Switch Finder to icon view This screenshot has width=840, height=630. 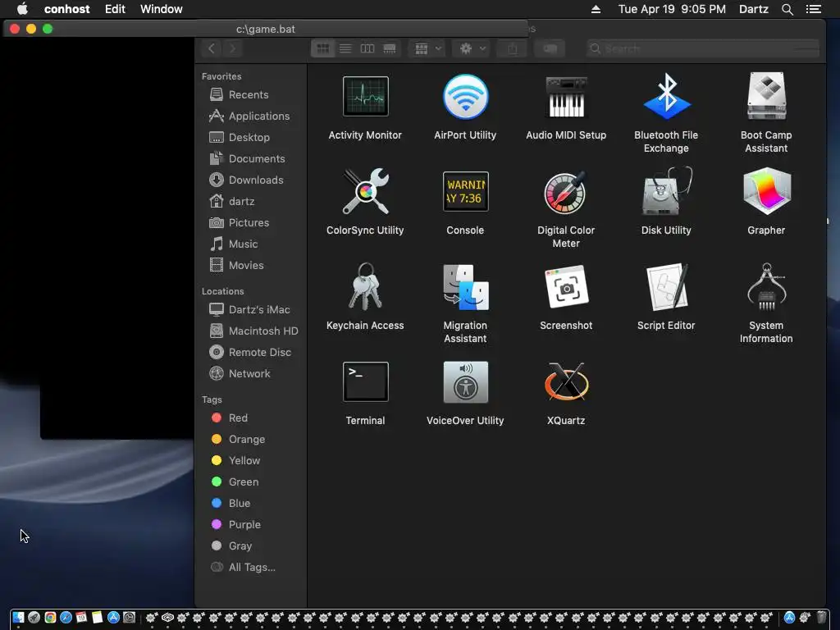pyautogui.click(x=322, y=48)
